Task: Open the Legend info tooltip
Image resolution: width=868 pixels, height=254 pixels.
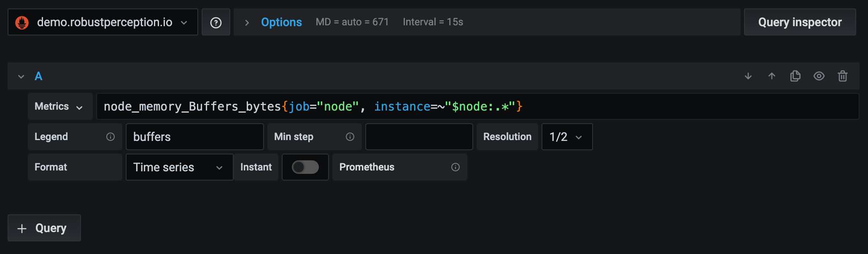Action: [111, 137]
